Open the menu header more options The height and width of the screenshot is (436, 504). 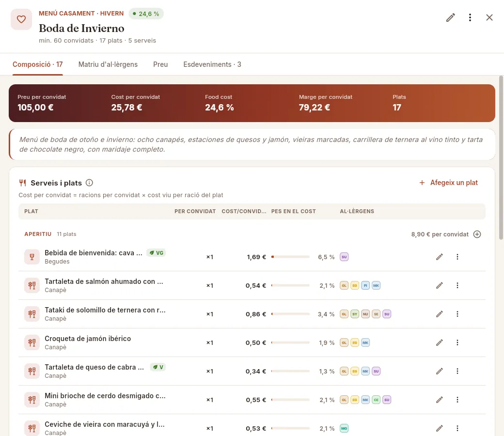click(x=470, y=17)
